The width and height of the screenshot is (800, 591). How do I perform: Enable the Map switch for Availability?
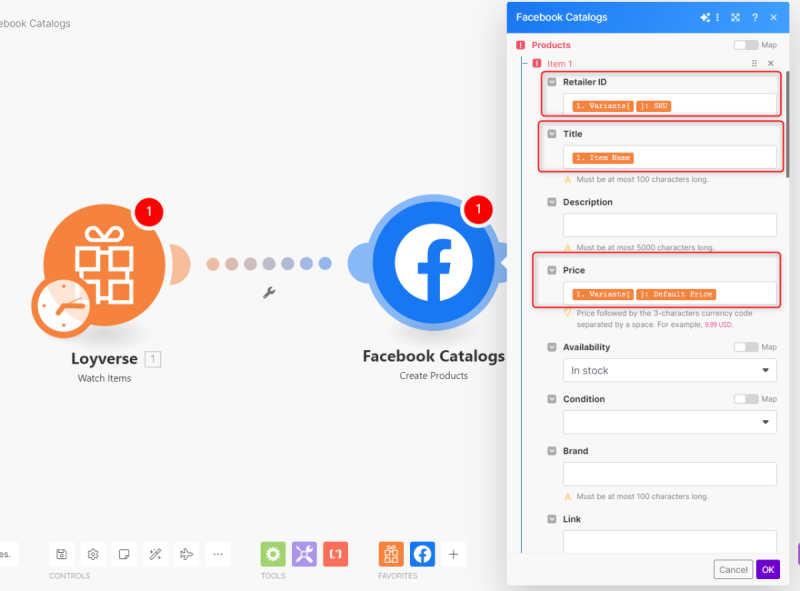point(745,347)
